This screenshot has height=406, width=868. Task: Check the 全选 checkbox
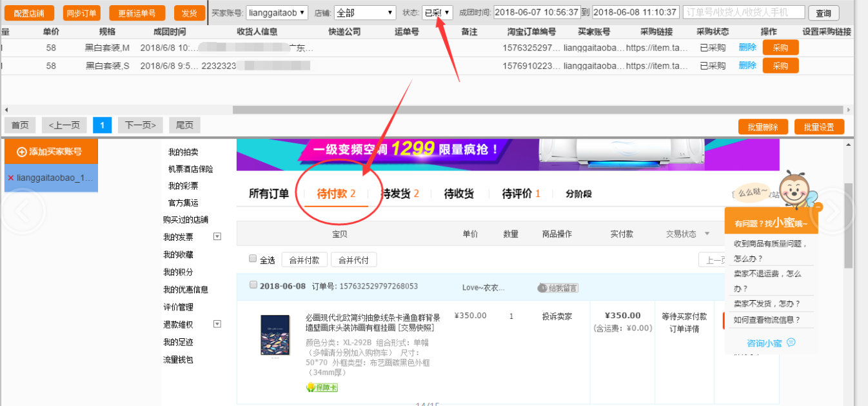pos(253,259)
